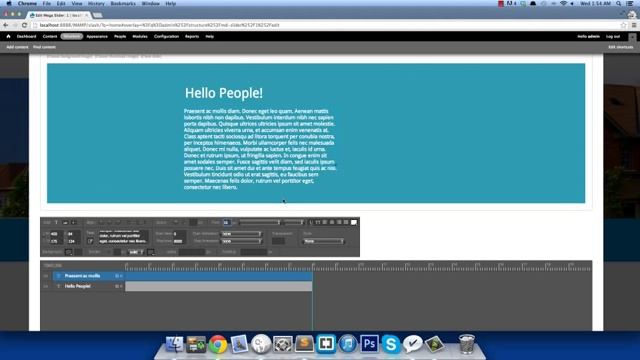The width and height of the screenshot is (640, 360).
Task: Open Sublime Text from the dock
Action: coord(304,344)
